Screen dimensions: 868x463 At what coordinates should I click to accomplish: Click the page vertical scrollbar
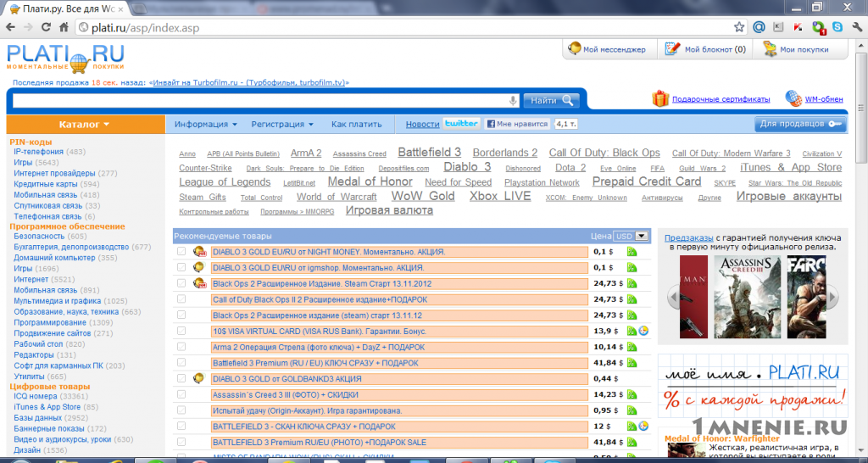point(860,109)
